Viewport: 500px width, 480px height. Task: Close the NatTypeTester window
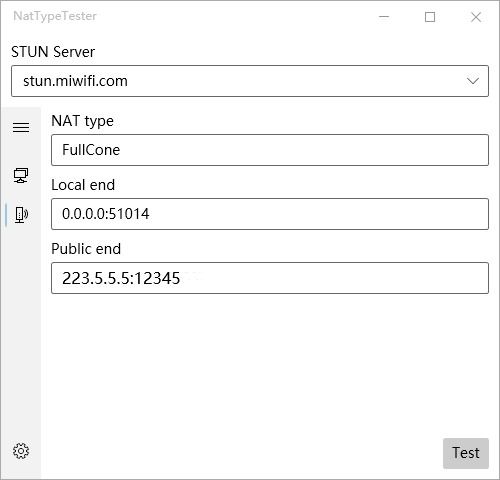click(x=476, y=17)
